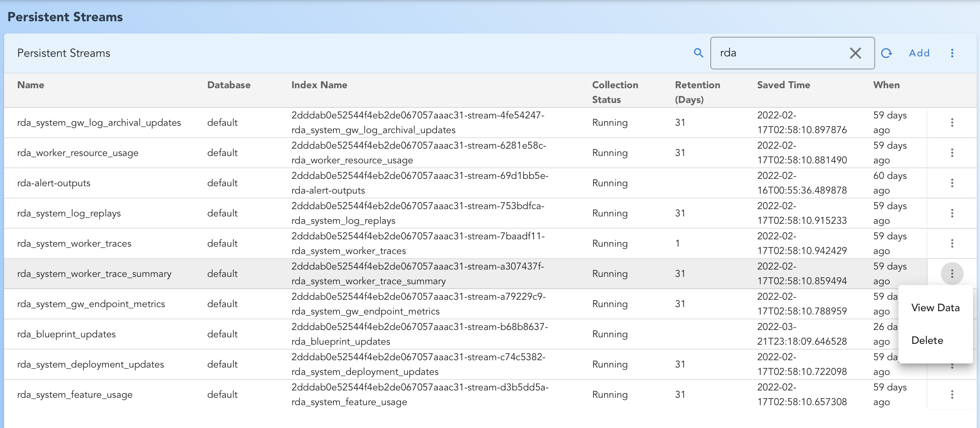Select View Data from the context menu
This screenshot has height=428, width=980.
935,308
